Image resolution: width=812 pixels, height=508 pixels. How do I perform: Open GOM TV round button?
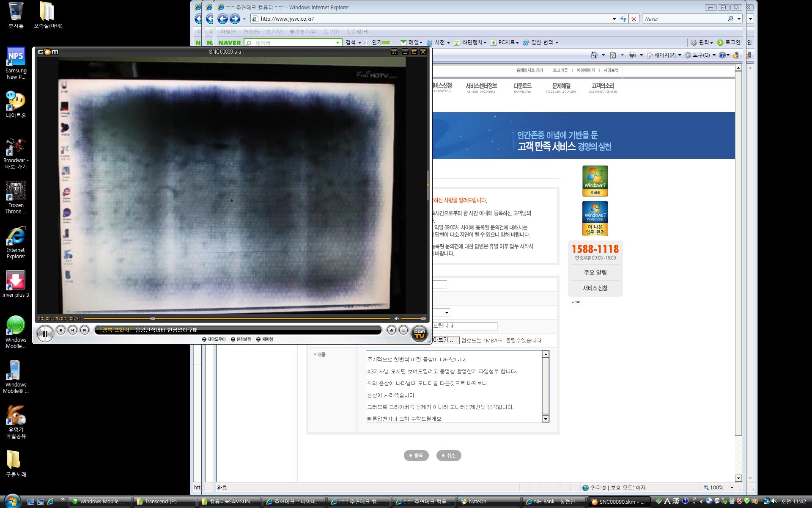[x=419, y=334]
